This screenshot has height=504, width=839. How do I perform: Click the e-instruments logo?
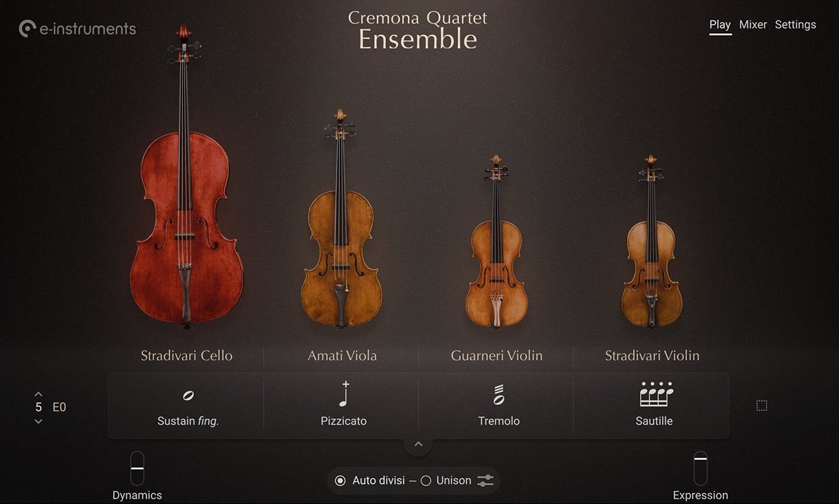point(77,29)
